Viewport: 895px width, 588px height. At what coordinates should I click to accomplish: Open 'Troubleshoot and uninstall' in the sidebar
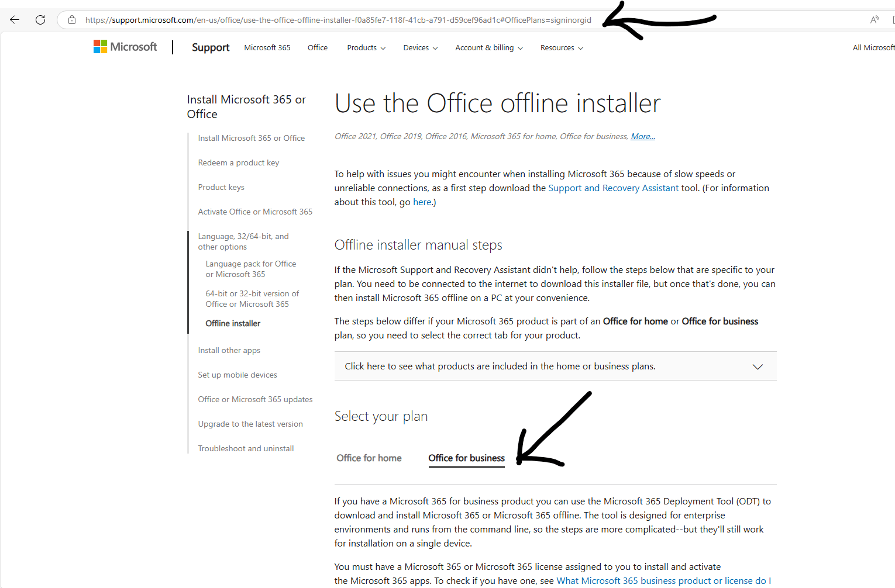[246, 448]
